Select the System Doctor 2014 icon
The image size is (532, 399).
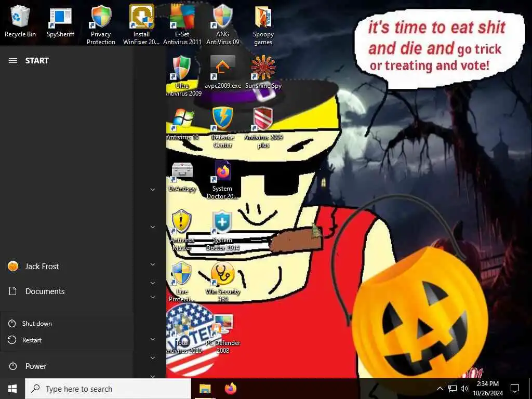click(x=222, y=231)
